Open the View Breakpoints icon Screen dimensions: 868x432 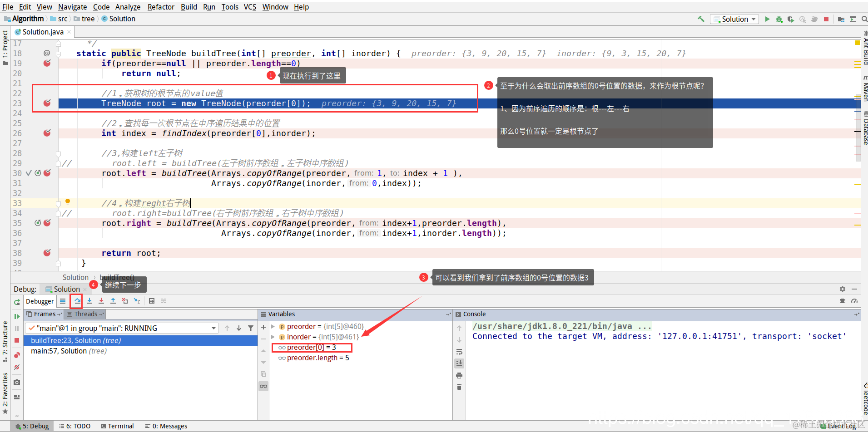coord(17,355)
